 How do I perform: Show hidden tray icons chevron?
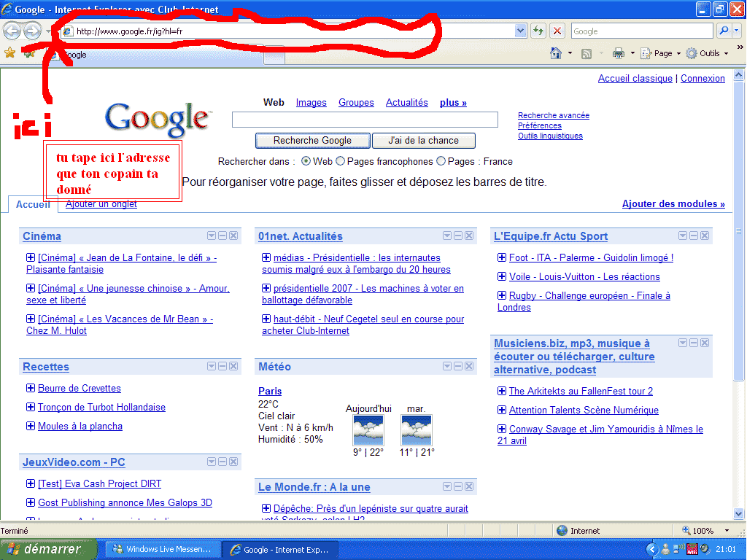(x=651, y=550)
